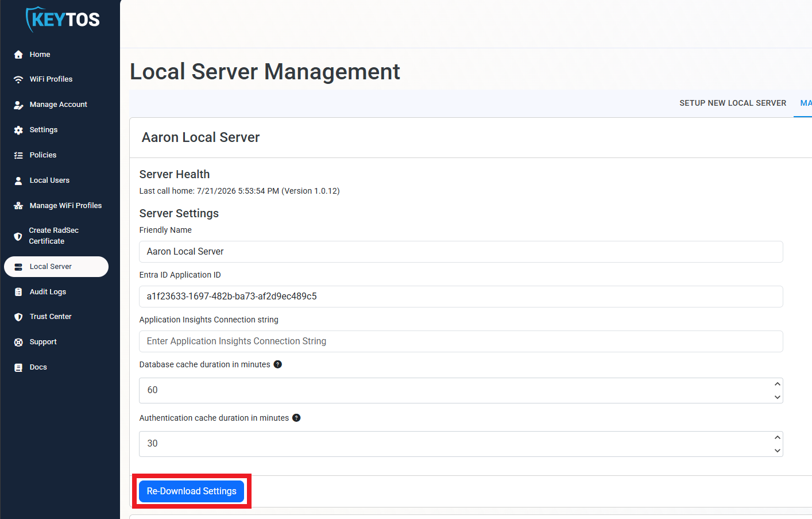Edit the Friendly Name field
This screenshot has height=519, width=812.
coord(461,252)
